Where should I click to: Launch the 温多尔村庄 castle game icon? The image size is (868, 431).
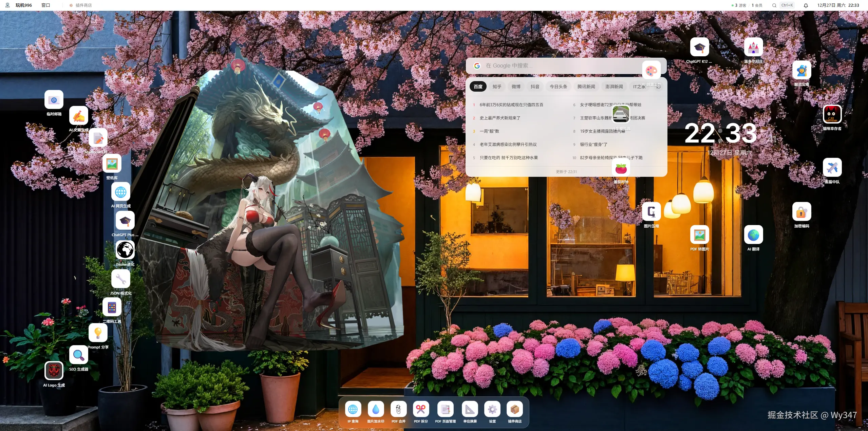click(x=754, y=47)
